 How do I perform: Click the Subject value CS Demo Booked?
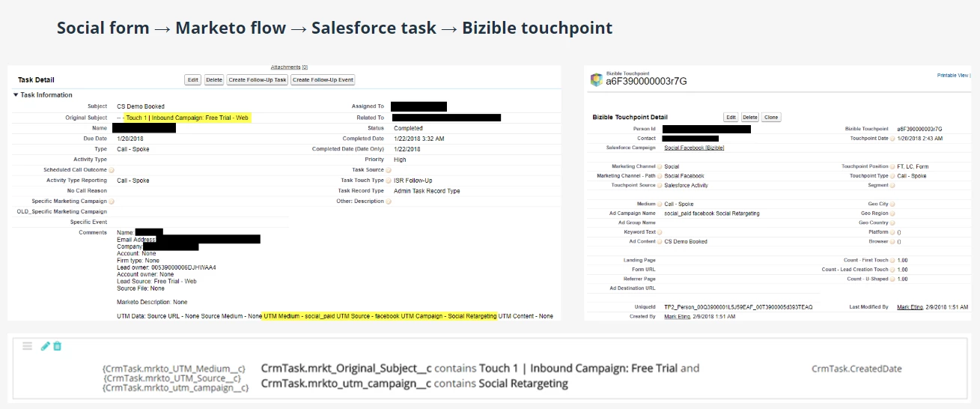pyautogui.click(x=141, y=106)
